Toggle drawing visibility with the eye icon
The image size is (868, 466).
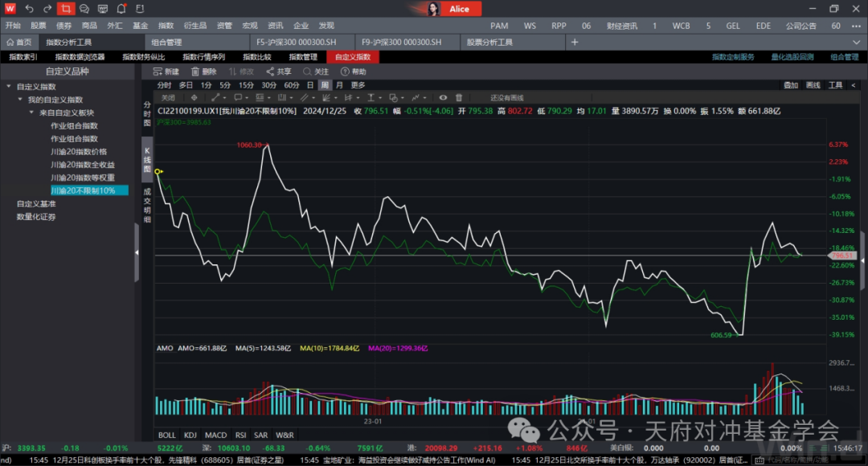pyautogui.click(x=442, y=97)
